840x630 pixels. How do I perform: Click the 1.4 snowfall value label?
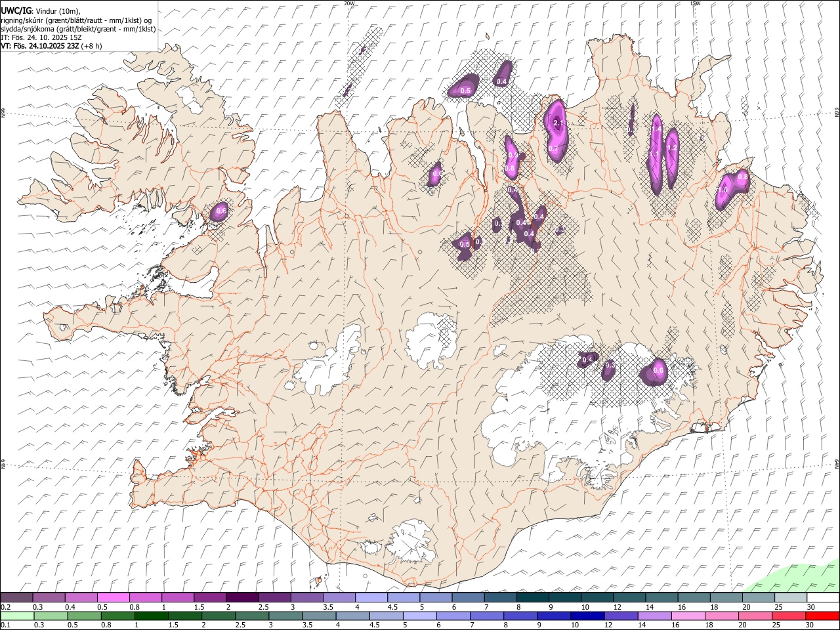coord(657,129)
